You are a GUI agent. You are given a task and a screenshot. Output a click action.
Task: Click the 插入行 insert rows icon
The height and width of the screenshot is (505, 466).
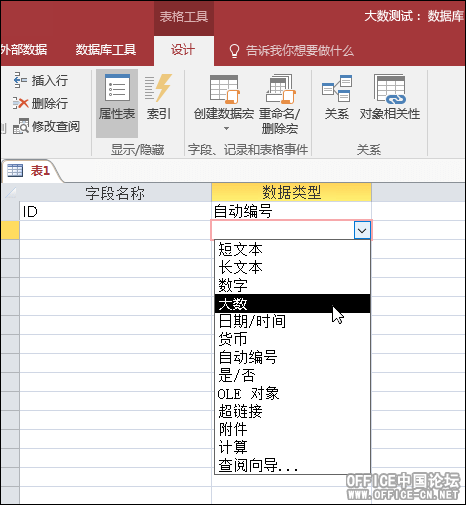click(x=20, y=80)
